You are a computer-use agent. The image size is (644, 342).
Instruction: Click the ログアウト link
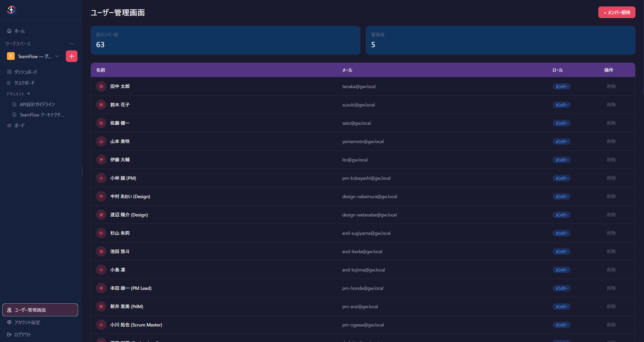pos(41,335)
